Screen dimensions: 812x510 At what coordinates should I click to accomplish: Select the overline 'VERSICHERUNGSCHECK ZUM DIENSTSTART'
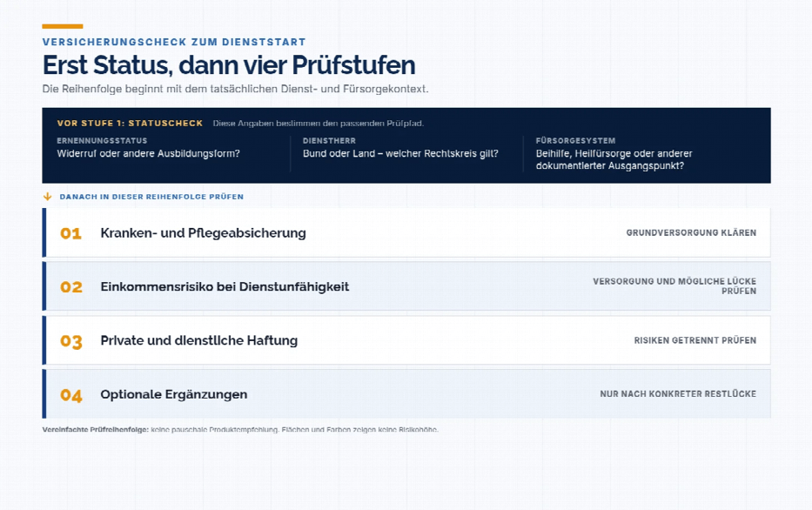[x=174, y=42]
